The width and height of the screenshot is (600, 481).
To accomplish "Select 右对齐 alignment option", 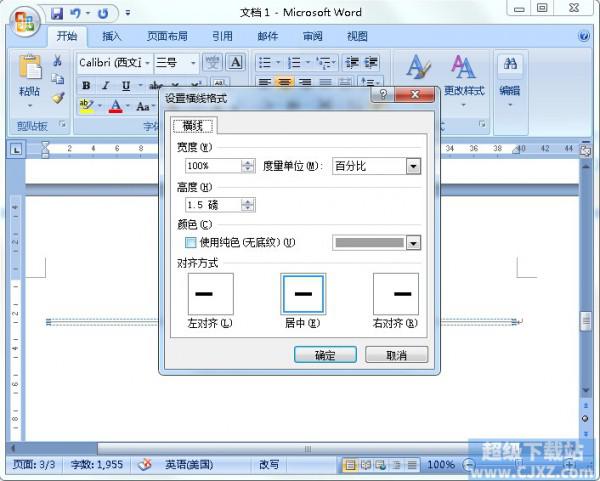I will [396, 294].
